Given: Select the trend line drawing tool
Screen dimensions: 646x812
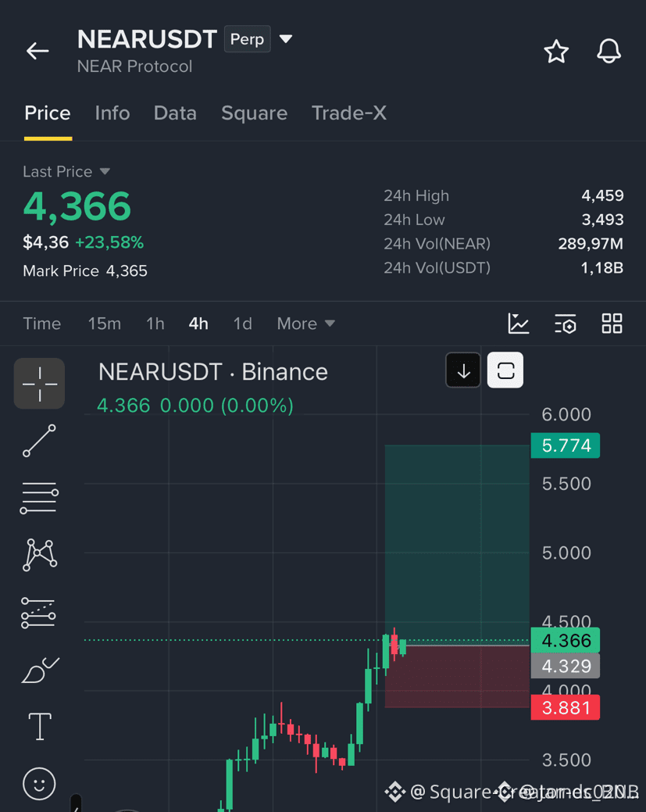Looking at the screenshot, I should pos(39,441).
